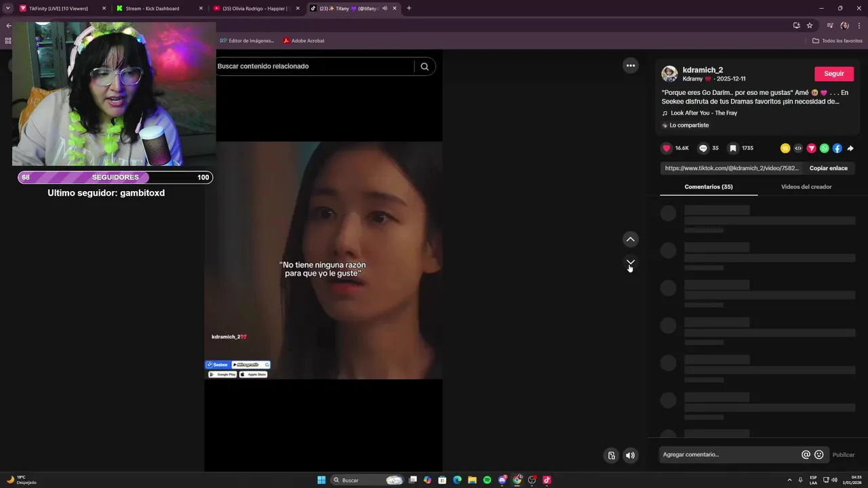Click the search magnifier icon
This screenshot has width=868, height=488.
pos(425,66)
